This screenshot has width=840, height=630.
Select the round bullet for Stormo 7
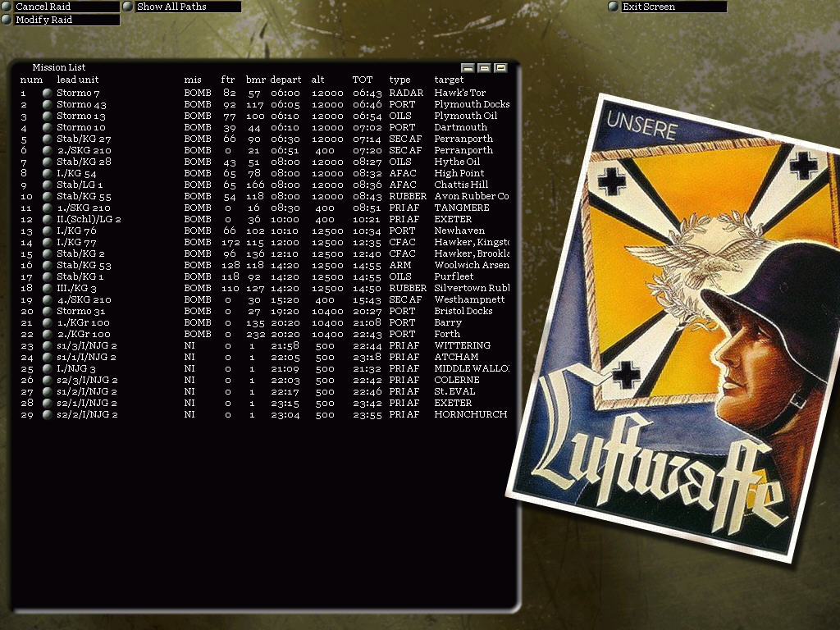coord(47,93)
